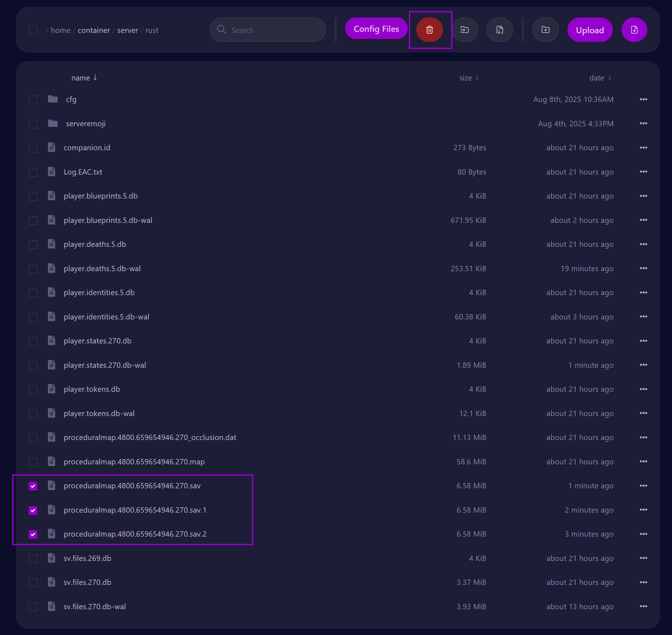Uncheck proceduralmap.4800.659654946.270.sav.1
Image resolution: width=672 pixels, height=635 pixels.
point(33,511)
